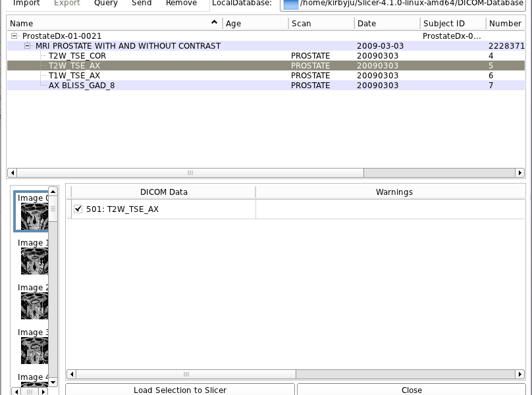Sort by the Scan column header
Screen dimensions: 532x395
321,24
